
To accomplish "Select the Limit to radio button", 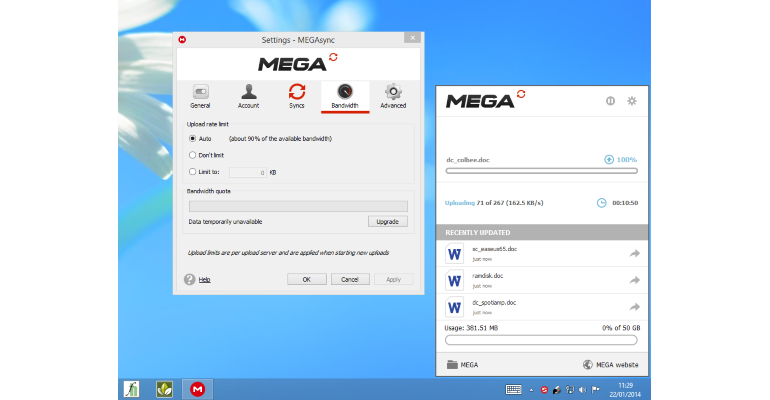I will [x=192, y=172].
